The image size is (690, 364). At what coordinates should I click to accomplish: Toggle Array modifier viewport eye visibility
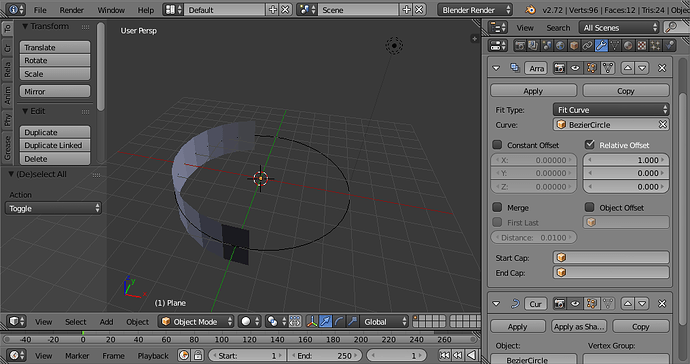pos(575,68)
